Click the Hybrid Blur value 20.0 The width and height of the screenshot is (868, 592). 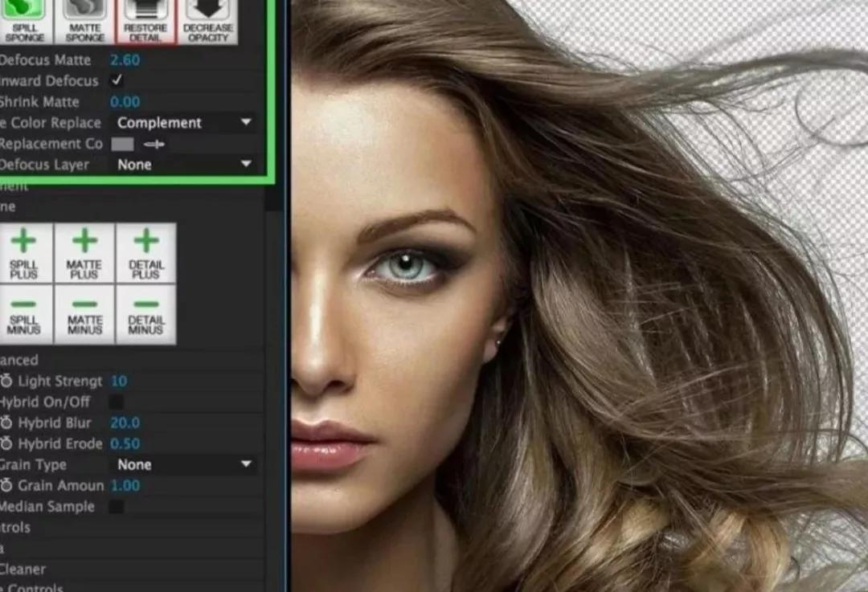[125, 423]
